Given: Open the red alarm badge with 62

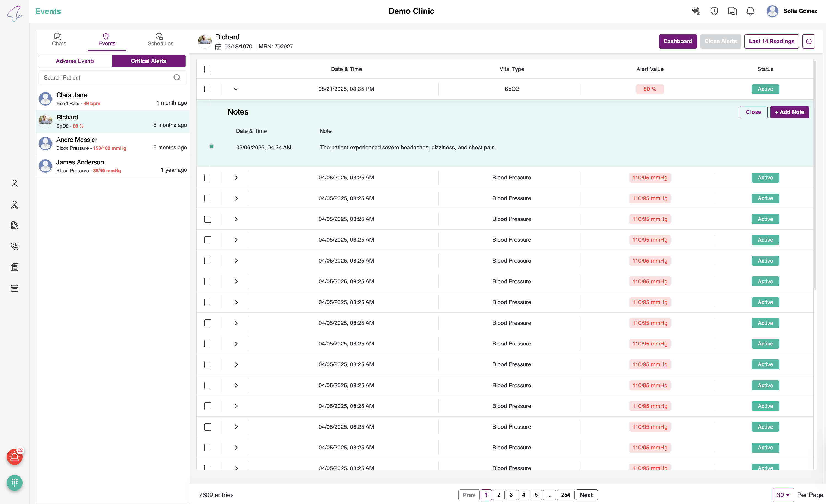Looking at the screenshot, I should click(x=14, y=457).
